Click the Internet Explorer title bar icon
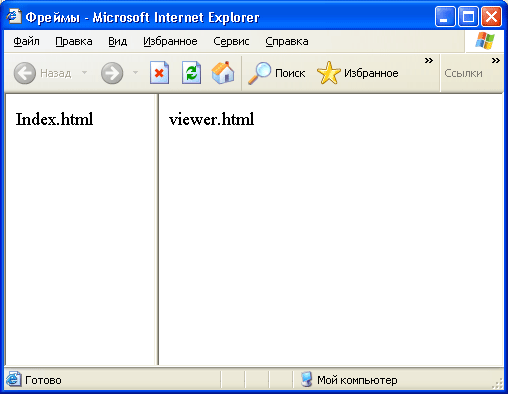Viewport: 508px width, 394px height. 14,16
